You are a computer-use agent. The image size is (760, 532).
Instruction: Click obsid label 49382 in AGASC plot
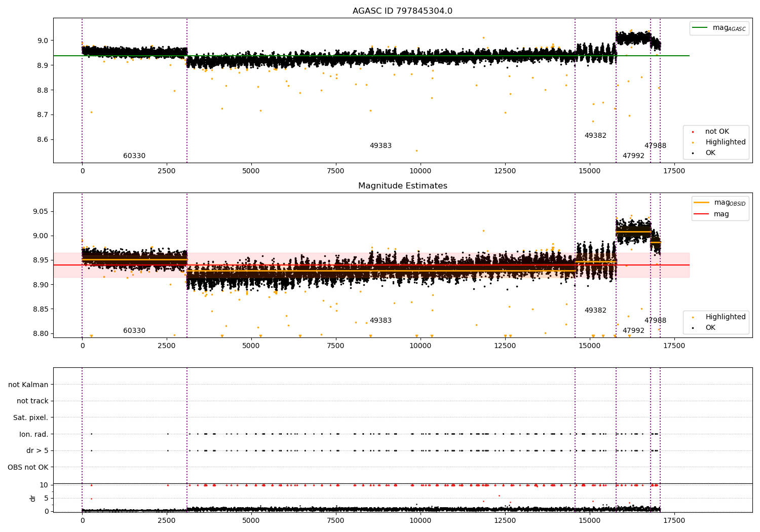click(x=595, y=136)
